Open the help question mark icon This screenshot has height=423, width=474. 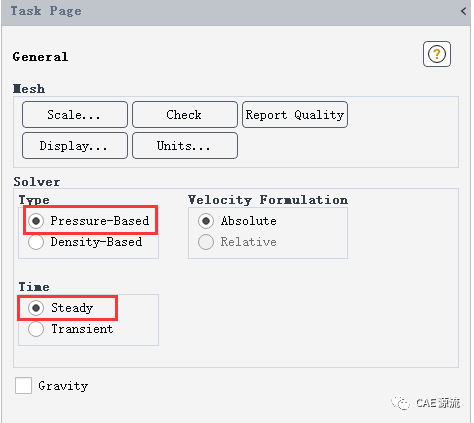[x=437, y=54]
